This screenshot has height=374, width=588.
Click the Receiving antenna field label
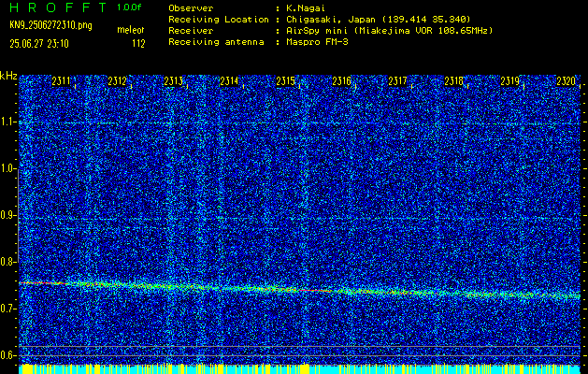(216, 42)
